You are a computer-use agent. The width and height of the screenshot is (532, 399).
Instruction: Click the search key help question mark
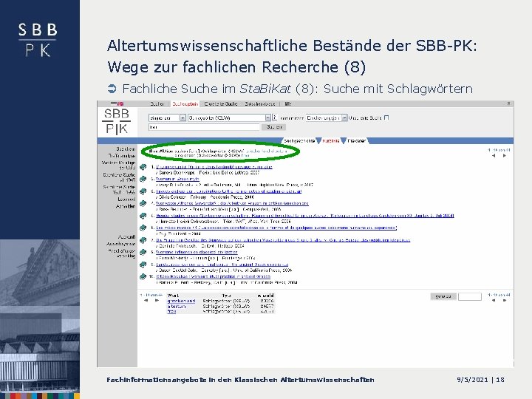pyautogui.click(x=274, y=117)
